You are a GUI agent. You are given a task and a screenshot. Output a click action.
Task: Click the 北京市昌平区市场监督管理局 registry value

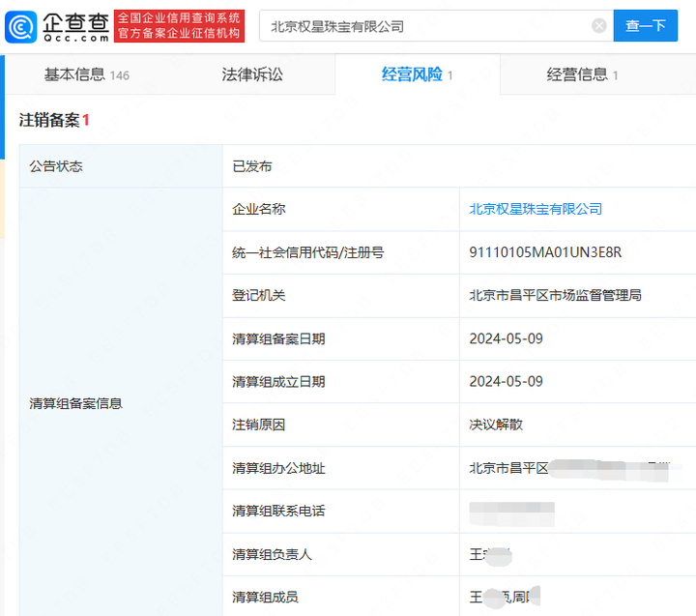click(x=555, y=295)
